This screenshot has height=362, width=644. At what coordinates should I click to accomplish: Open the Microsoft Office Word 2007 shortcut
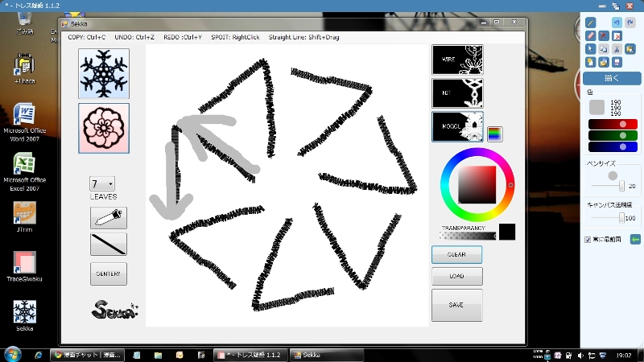[x=24, y=122]
